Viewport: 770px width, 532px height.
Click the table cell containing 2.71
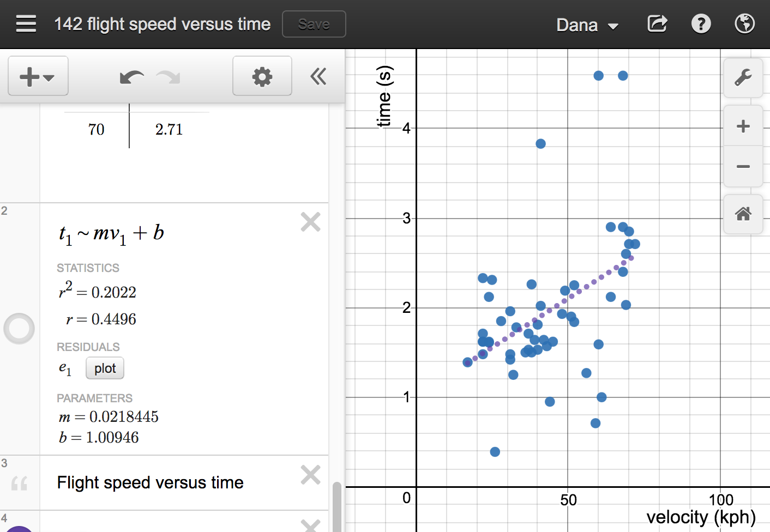[x=169, y=130]
